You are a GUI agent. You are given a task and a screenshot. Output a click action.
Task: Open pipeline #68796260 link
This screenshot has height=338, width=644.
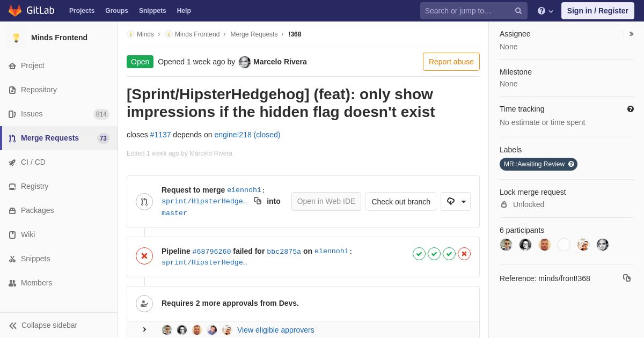(211, 251)
